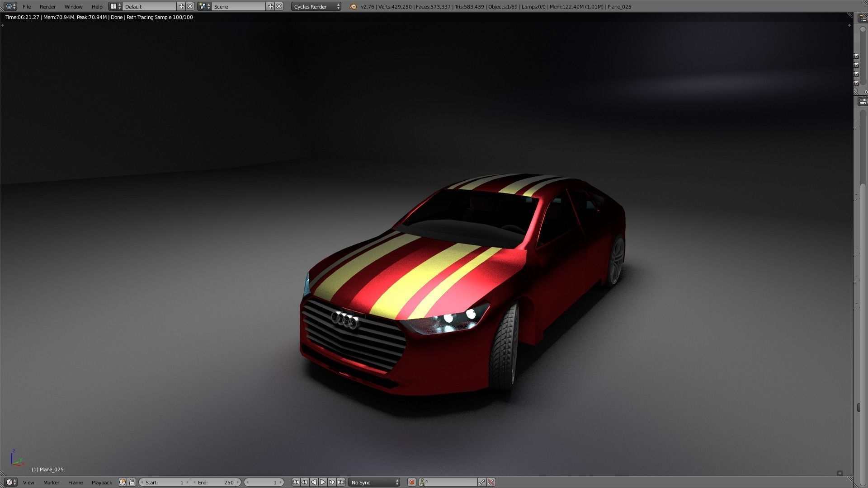Increase the End frame value
868x488 pixels.
(x=237, y=482)
